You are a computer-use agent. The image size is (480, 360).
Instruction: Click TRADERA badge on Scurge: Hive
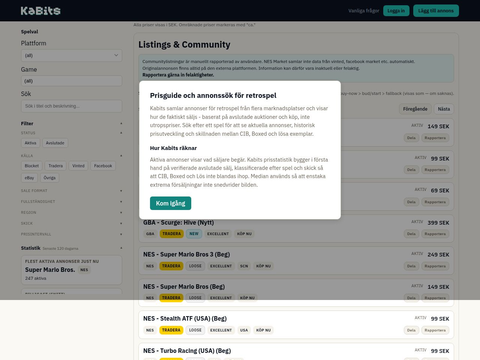click(x=172, y=234)
